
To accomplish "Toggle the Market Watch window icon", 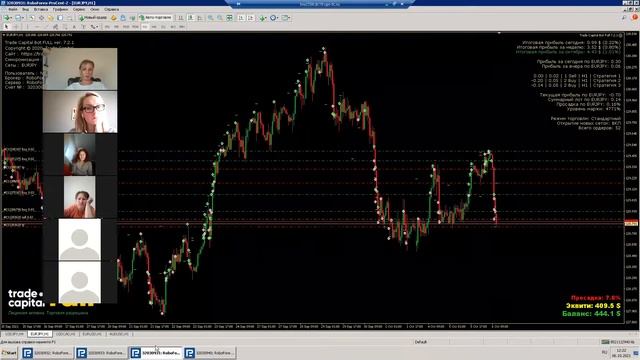I will coord(31,18).
